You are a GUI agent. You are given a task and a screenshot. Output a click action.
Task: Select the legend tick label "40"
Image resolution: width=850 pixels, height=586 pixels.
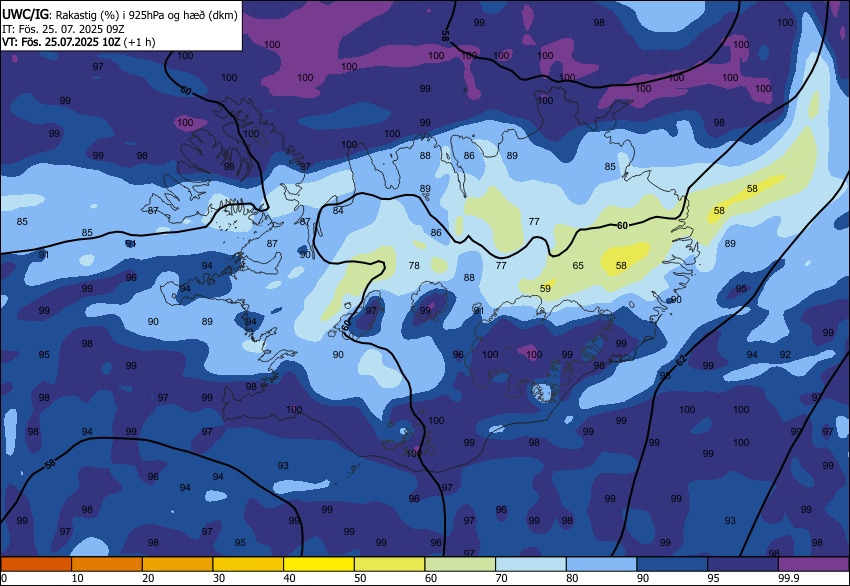(x=289, y=578)
